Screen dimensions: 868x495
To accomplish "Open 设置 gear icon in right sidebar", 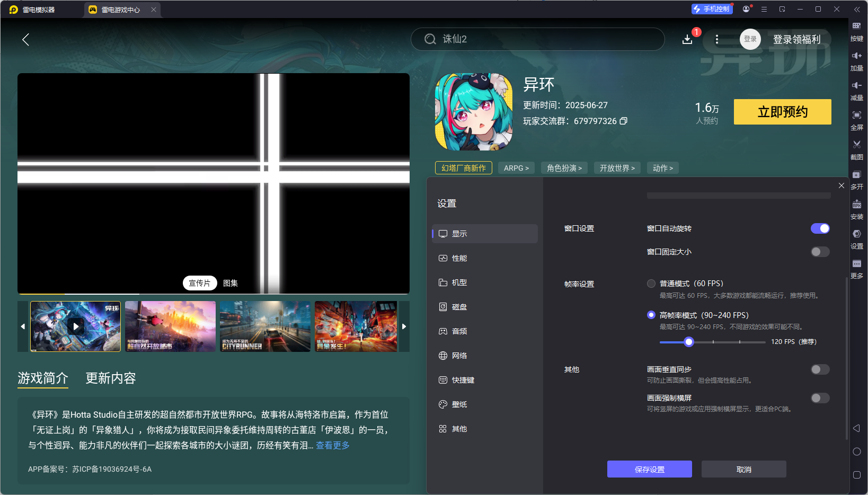I will [856, 239].
